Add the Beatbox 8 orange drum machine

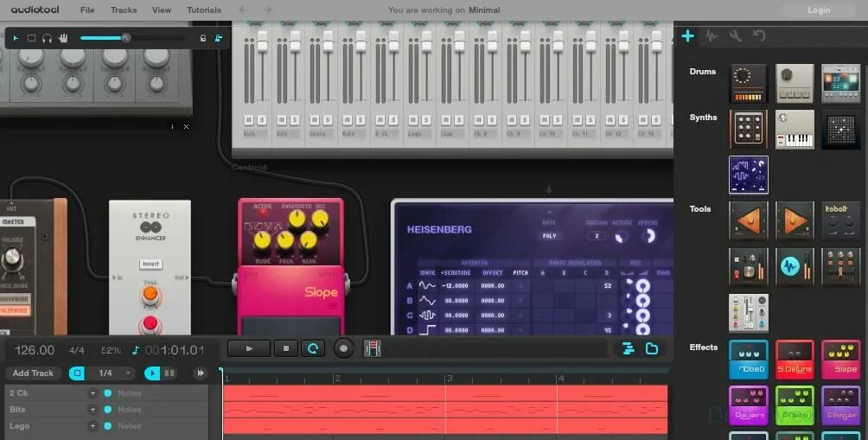[749, 84]
